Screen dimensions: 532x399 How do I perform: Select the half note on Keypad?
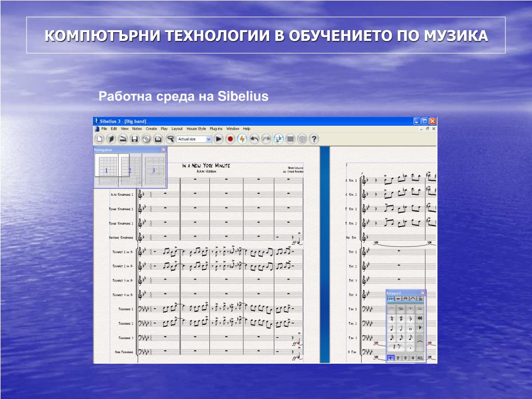401,328
